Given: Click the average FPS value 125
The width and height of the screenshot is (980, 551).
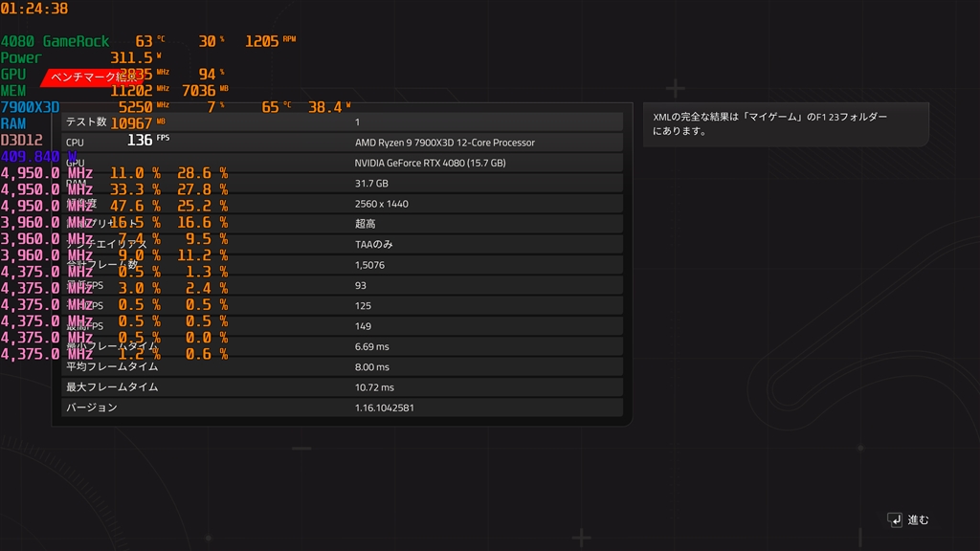Looking at the screenshot, I should point(363,305).
